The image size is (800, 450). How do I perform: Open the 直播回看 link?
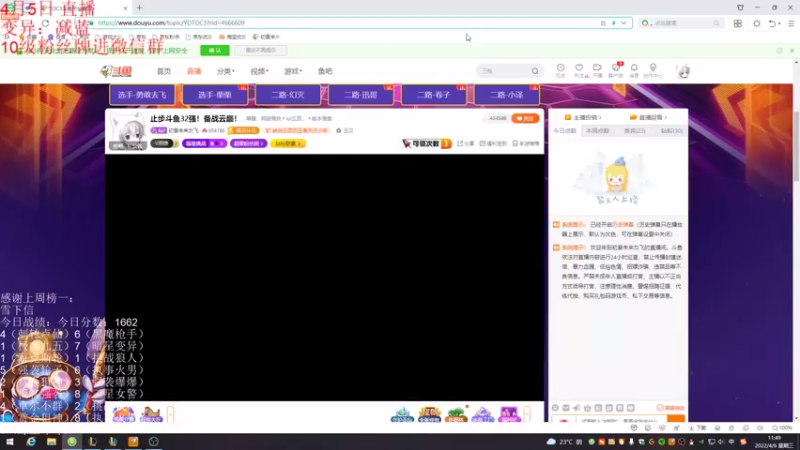coord(648,117)
